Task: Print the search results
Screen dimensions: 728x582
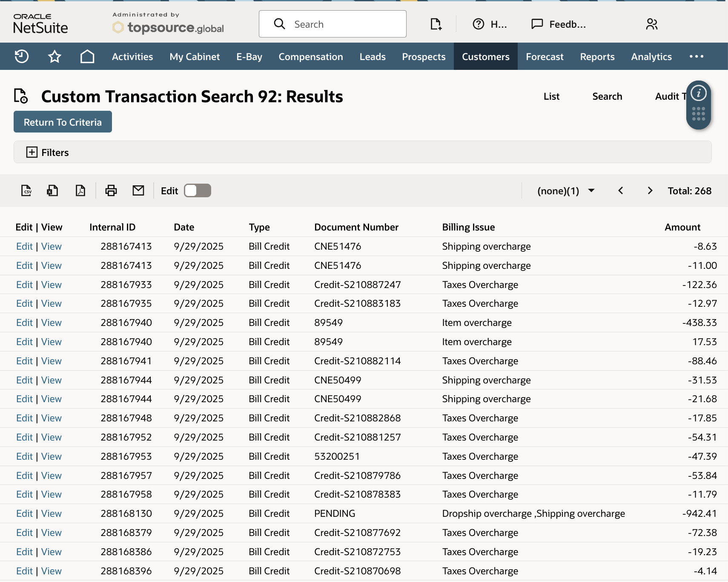Action: [x=111, y=190]
